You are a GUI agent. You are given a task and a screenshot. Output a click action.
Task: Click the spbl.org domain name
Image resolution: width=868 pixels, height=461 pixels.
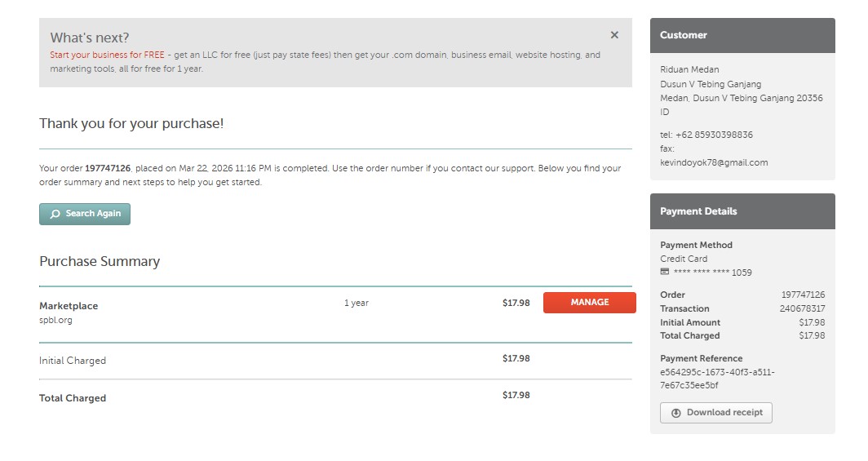(x=55, y=320)
